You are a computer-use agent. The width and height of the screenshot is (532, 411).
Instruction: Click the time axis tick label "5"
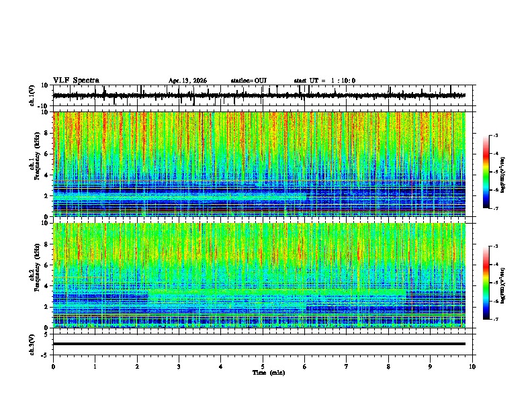coord(263,367)
